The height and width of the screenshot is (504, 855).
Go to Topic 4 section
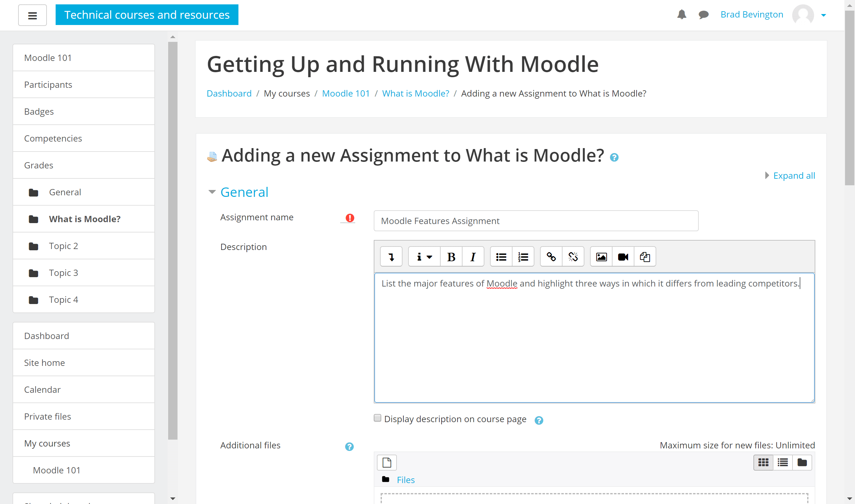click(83, 300)
